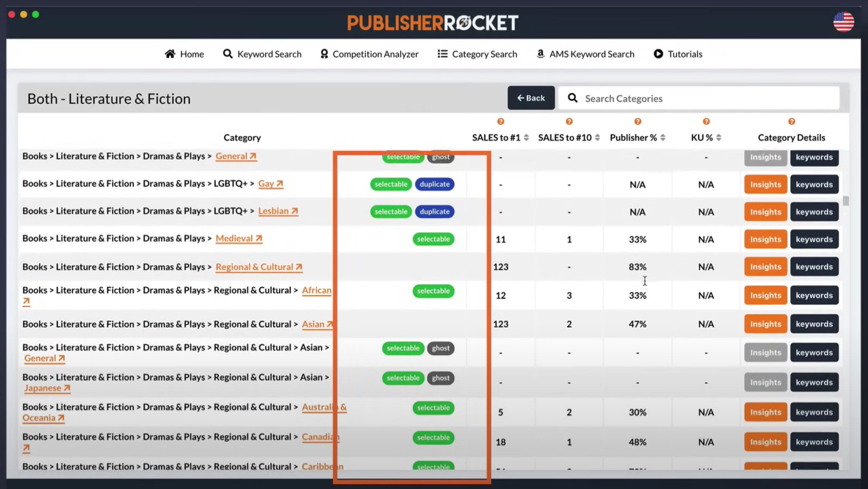Click Insights for the Medieval row
Viewport: 868px width, 489px height.
pyautogui.click(x=765, y=239)
